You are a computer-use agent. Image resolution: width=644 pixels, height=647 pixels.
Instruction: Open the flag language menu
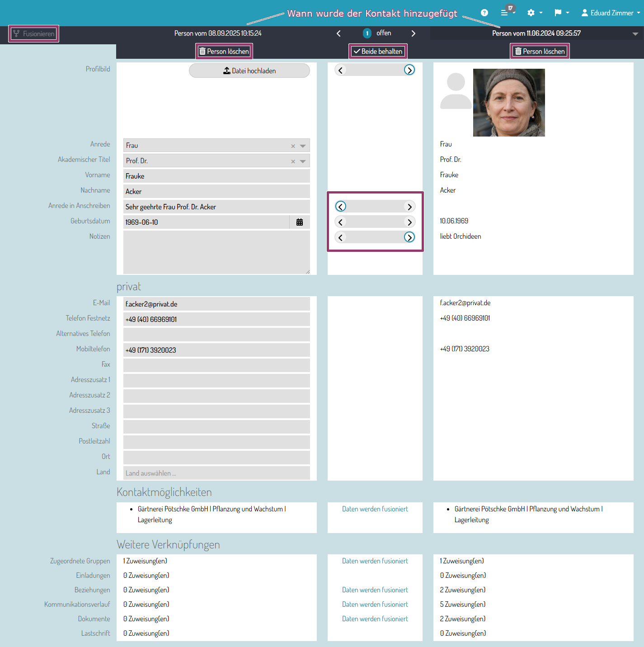[561, 13]
